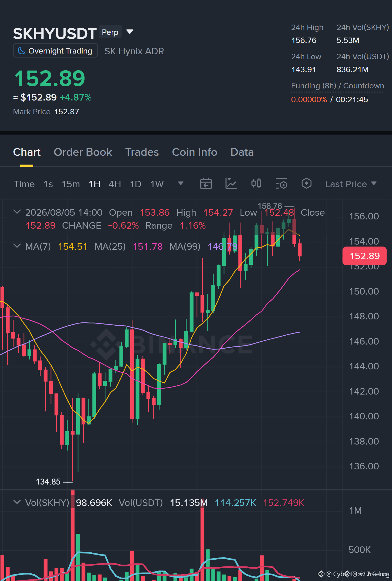The height and width of the screenshot is (581, 392).
Task: Open the chart indicators icon
Action: tap(231, 184)
